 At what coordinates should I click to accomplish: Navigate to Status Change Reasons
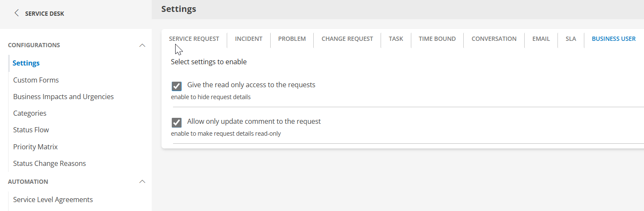(x=49, y=163)
